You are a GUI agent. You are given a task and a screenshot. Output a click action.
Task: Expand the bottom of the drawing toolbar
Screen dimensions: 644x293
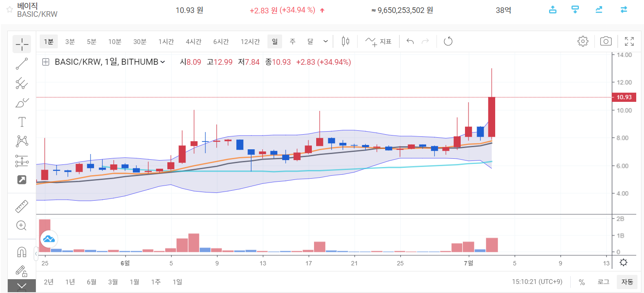tap(22, 286)
